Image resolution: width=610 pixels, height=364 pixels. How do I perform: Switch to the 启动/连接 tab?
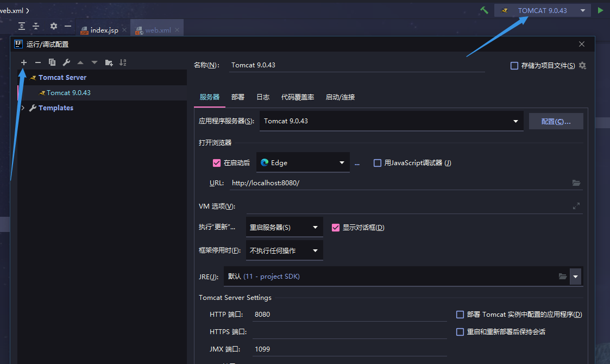tap(340, 97)
